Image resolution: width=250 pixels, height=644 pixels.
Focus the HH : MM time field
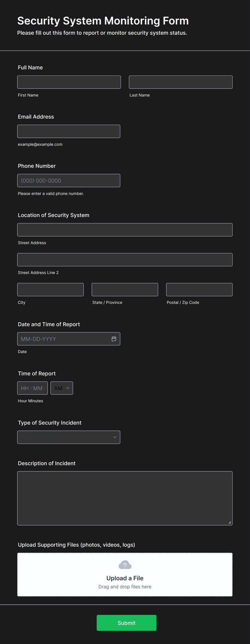(x=32, y=388)
